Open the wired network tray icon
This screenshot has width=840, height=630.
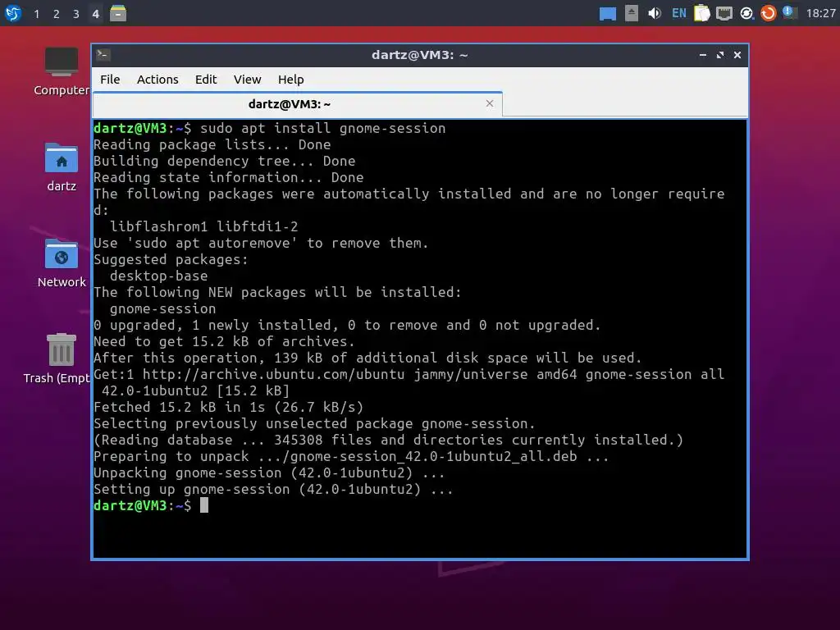724,13
